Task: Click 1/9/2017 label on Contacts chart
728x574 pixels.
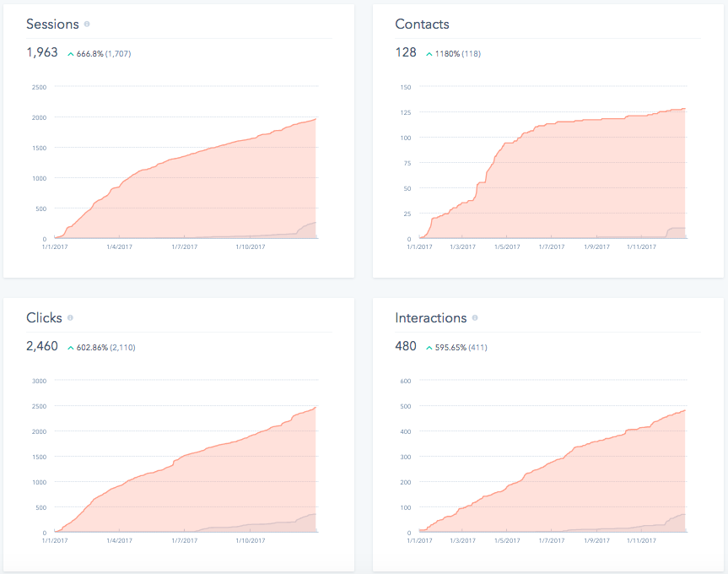Action: pos(596,246)
